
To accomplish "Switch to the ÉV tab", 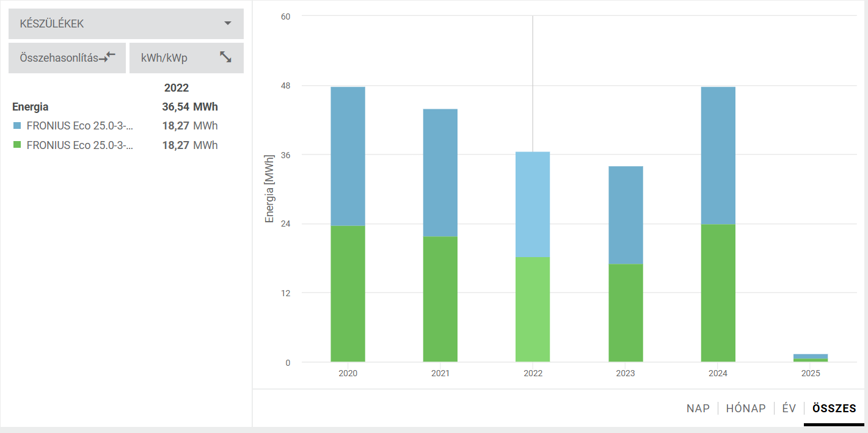I will (x=789, y=409).
